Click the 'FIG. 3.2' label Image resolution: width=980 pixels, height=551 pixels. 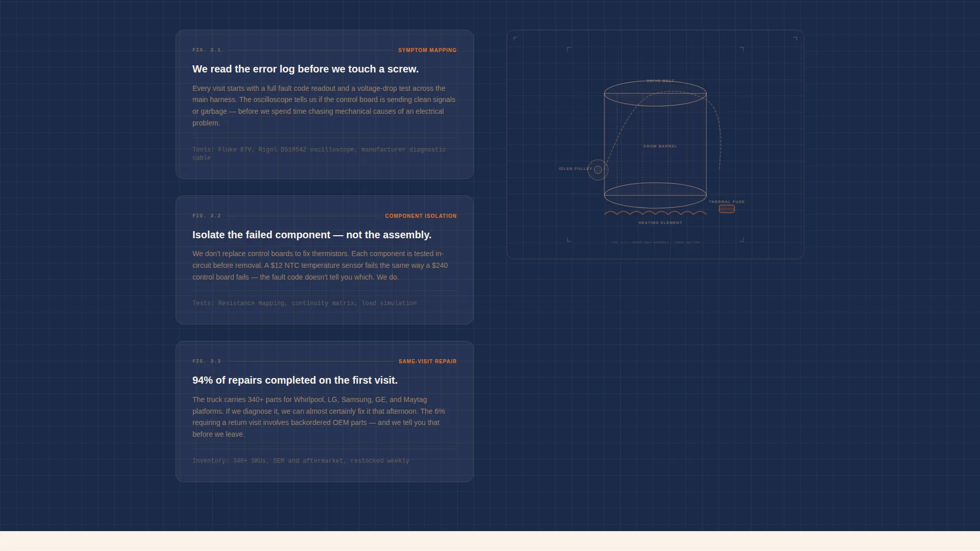point(207,216)
